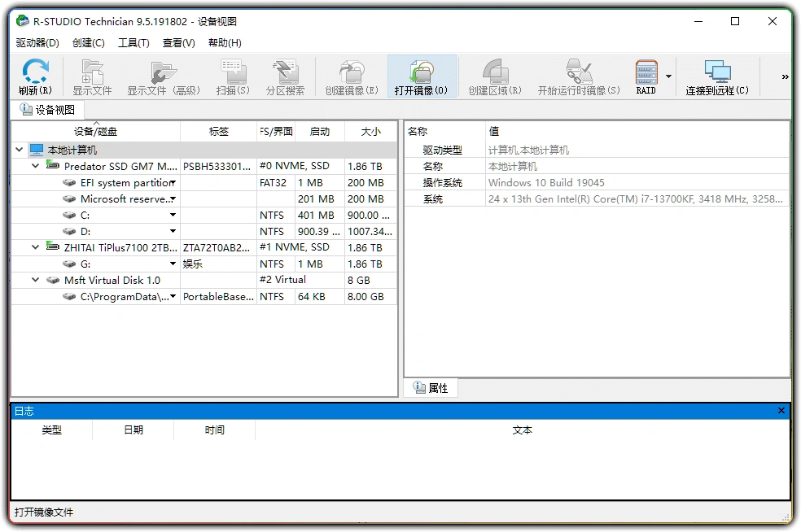Collapse the Predator SSD GM7 tree node
The image size is (801, 532).
click(35, 166)
